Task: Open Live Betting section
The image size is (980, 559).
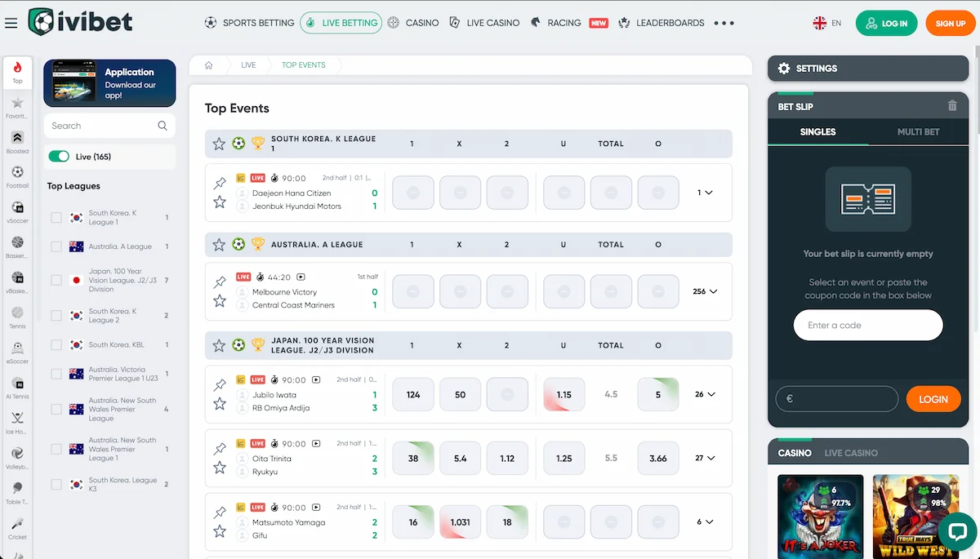Action: pos(341,23)
